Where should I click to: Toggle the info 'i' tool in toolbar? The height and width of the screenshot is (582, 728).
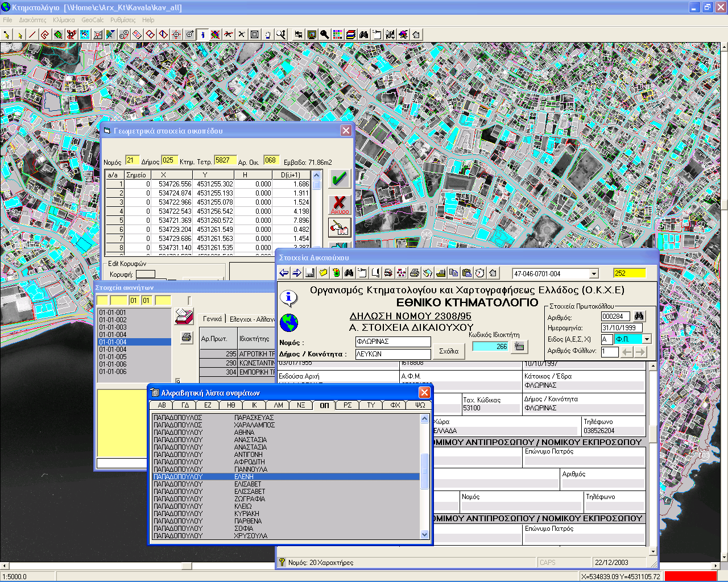pos(202,35)
